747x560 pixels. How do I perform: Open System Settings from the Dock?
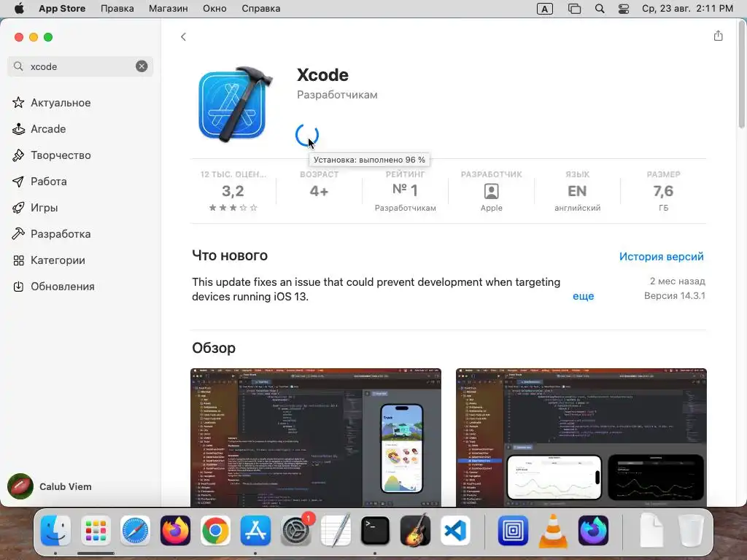point(296,530)
